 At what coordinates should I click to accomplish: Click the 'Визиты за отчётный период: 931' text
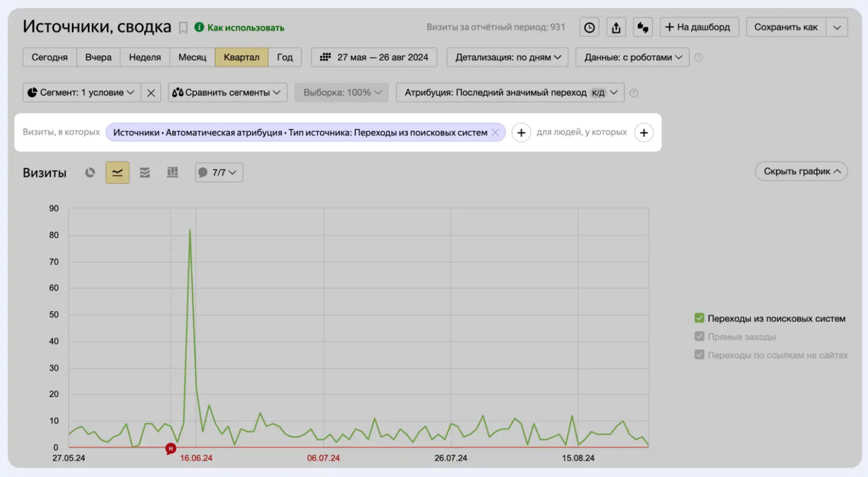tap(496, 27)
